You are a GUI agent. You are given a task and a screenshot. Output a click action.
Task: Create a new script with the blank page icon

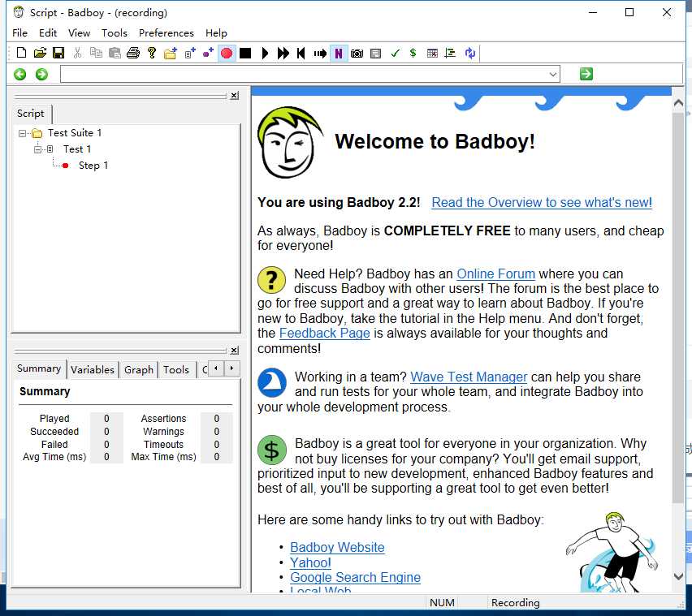pos(21,53)
